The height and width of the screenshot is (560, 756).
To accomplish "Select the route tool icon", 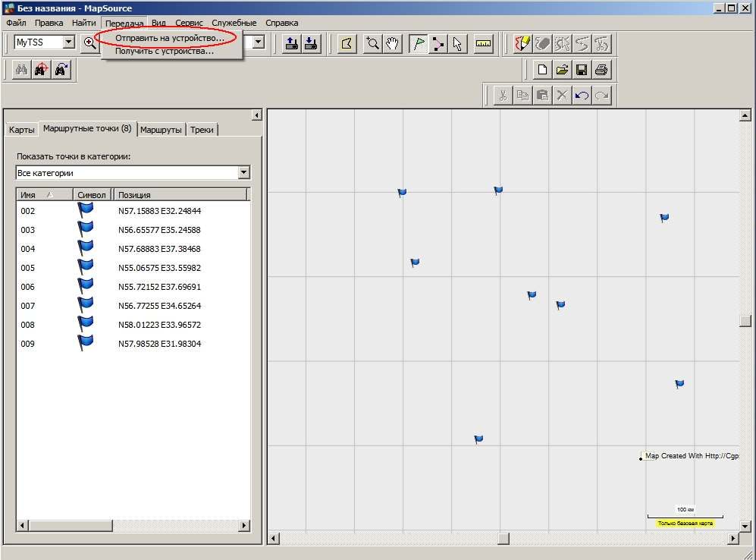I will [438, 43].
